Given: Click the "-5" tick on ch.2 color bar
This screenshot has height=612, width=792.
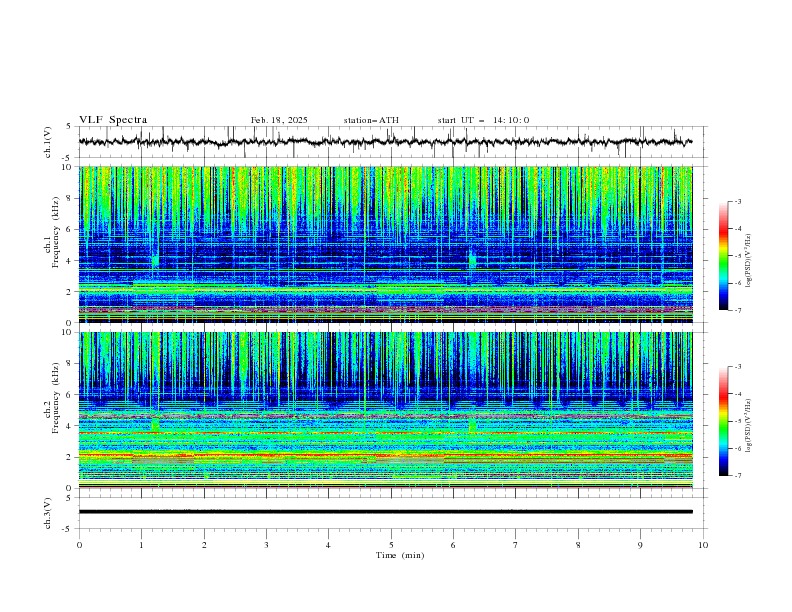Looking at the screenshot, I should [737, 421].
